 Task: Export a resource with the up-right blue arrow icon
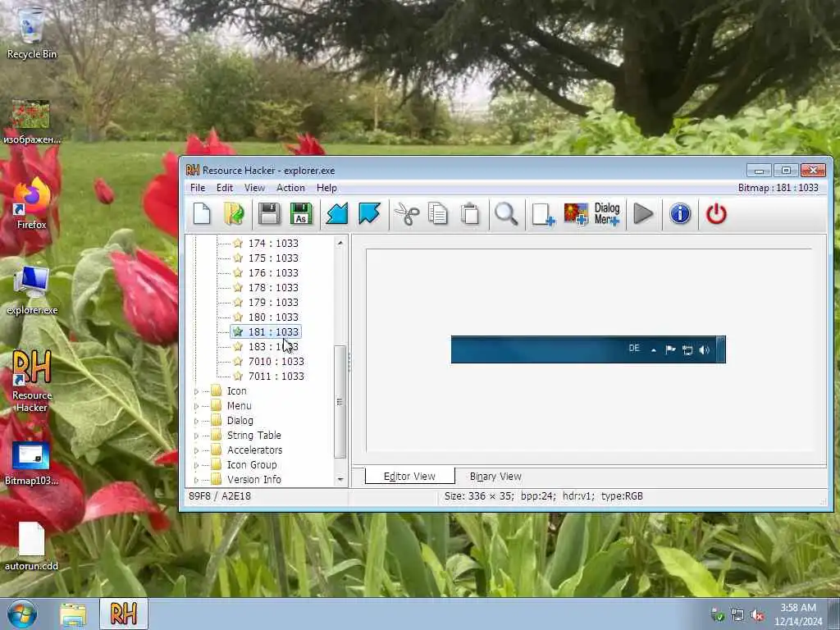point(370,214)
